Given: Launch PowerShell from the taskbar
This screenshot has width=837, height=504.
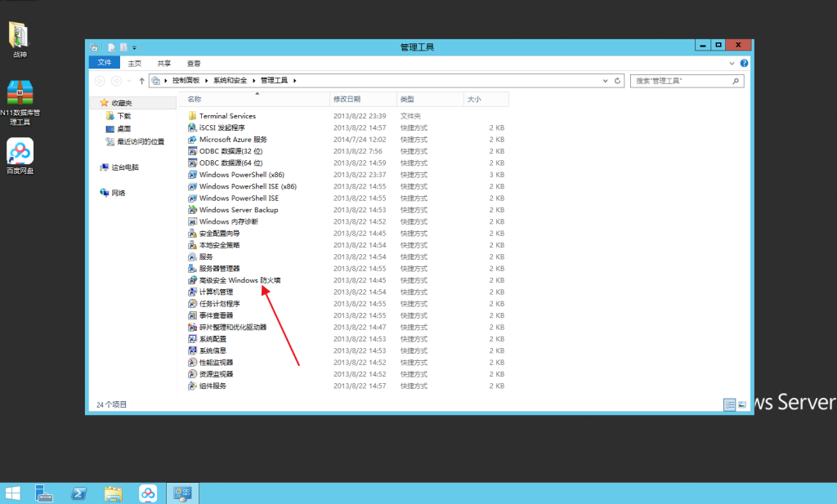Looking at the screenshot, I should point(78,493).
